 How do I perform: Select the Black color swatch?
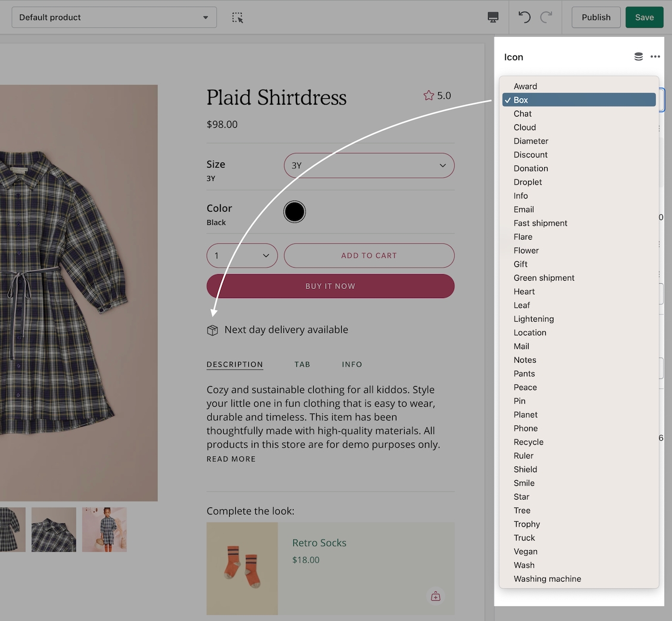click(295, 212)
